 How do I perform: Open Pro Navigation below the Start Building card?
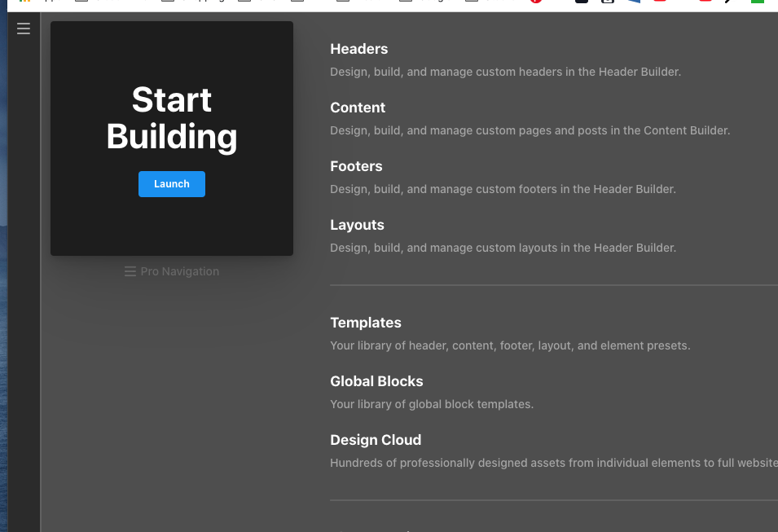172,271
